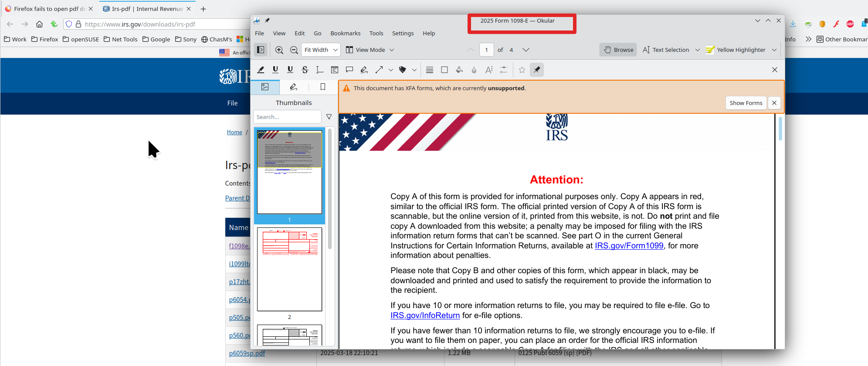Open the Bookmarks menu in Okular
Viewport: 868px width, 366px height.
(346, 33)
